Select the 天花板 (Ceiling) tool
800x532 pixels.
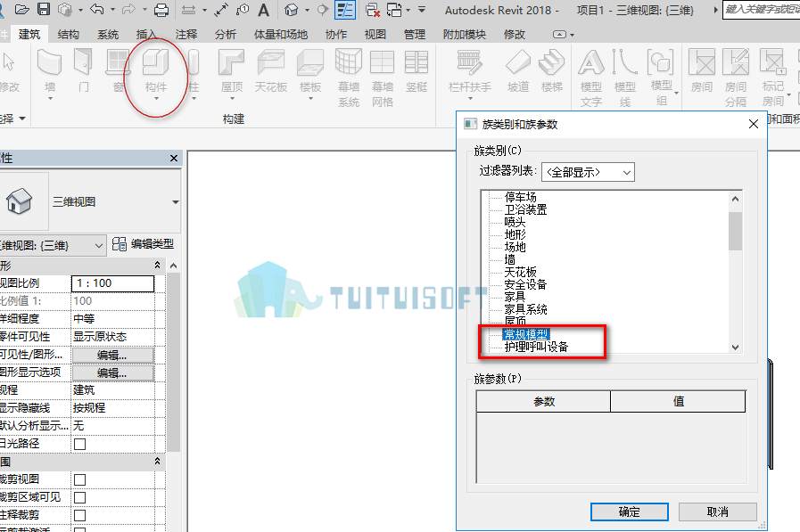pos(271,70)
